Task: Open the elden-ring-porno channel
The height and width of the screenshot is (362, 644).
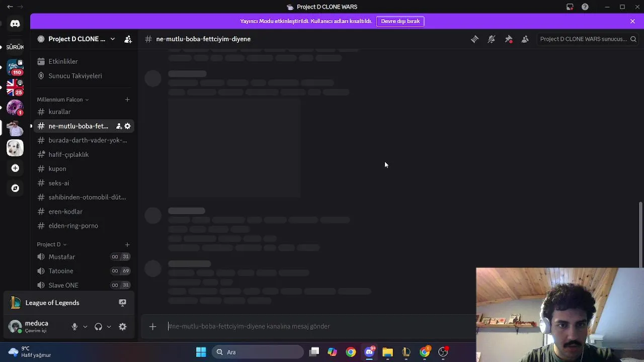Action: 84,226
